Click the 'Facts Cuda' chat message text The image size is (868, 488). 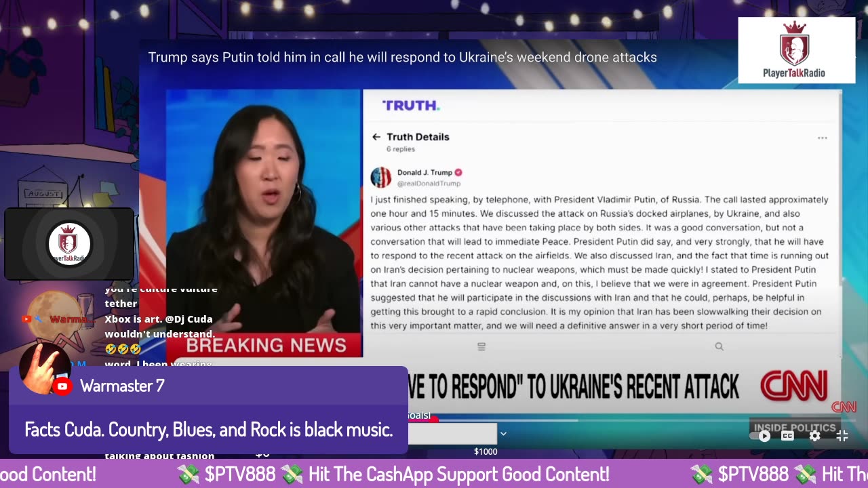pyautogui.click(x=208, y=429)
